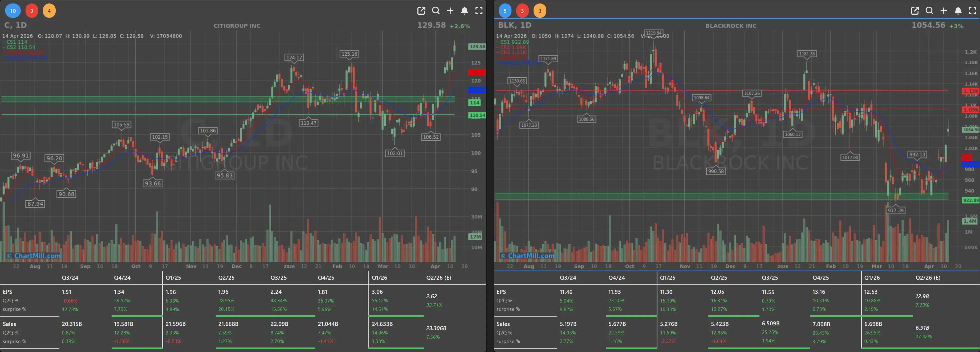The image size is (980, 352).
Task: Click the search icon on the BlackRock chart
Action: coord(929,11)
